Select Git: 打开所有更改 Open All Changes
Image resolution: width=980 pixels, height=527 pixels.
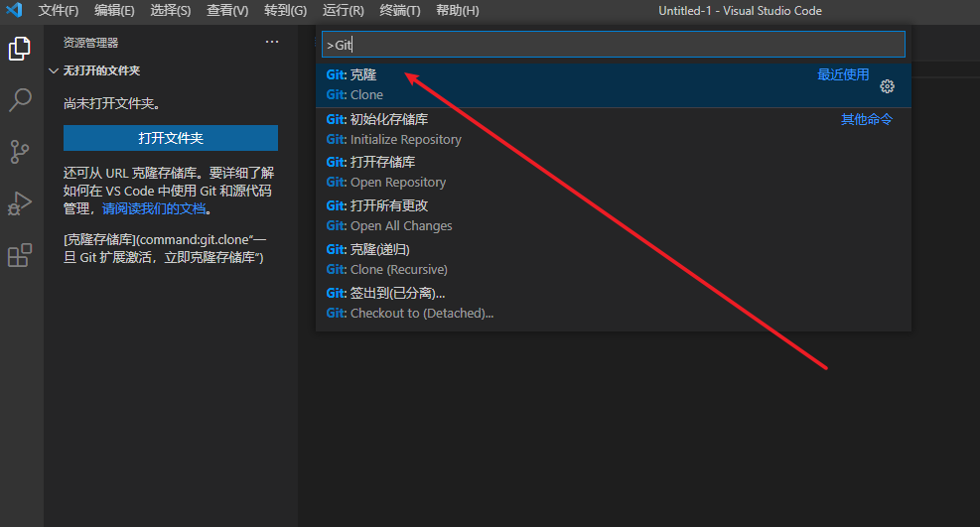click(x=614, y=216)
